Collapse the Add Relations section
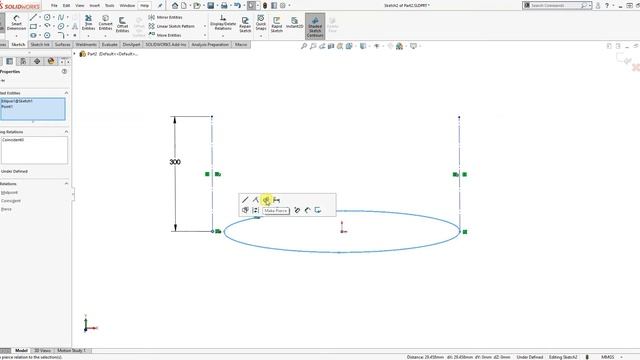640x360 pixels. [66, 184]
